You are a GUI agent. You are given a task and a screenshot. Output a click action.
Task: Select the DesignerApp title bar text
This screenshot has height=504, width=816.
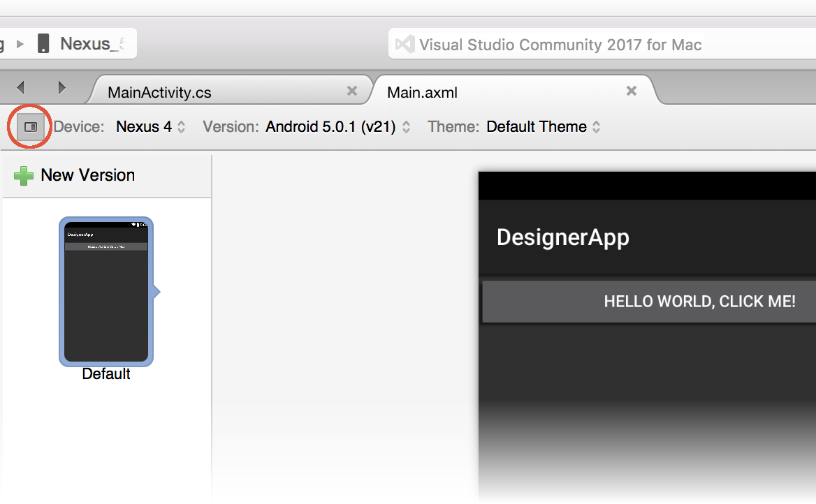tap(562, 238)
